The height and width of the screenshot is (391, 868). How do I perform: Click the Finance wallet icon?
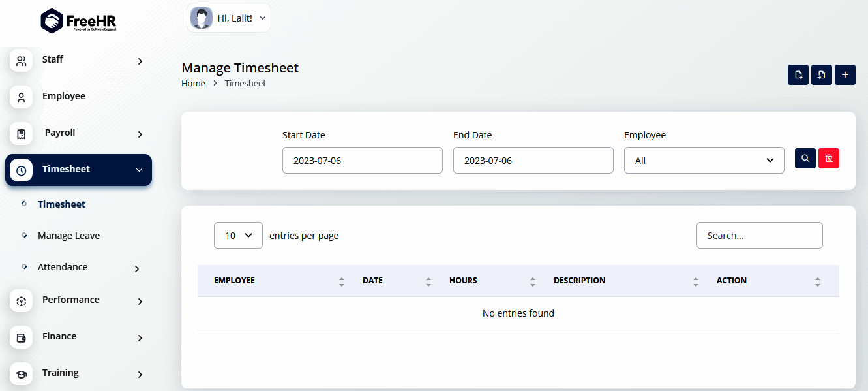click(22, 337)
